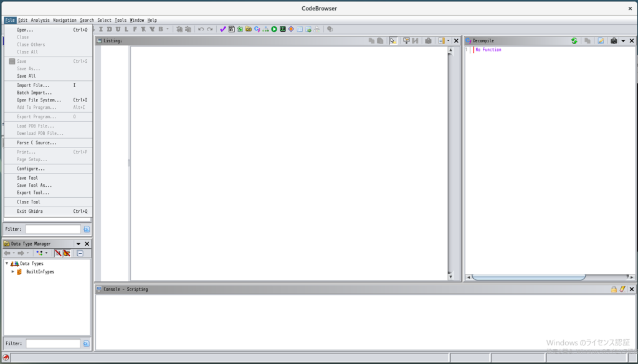Select Batch Import... in File menu

tap(49, 93)
